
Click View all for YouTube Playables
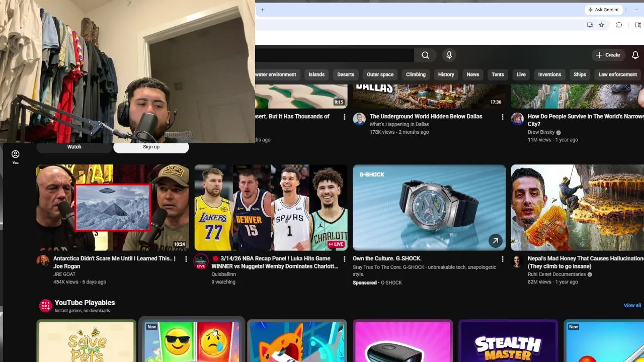click(x=632, y=305)
